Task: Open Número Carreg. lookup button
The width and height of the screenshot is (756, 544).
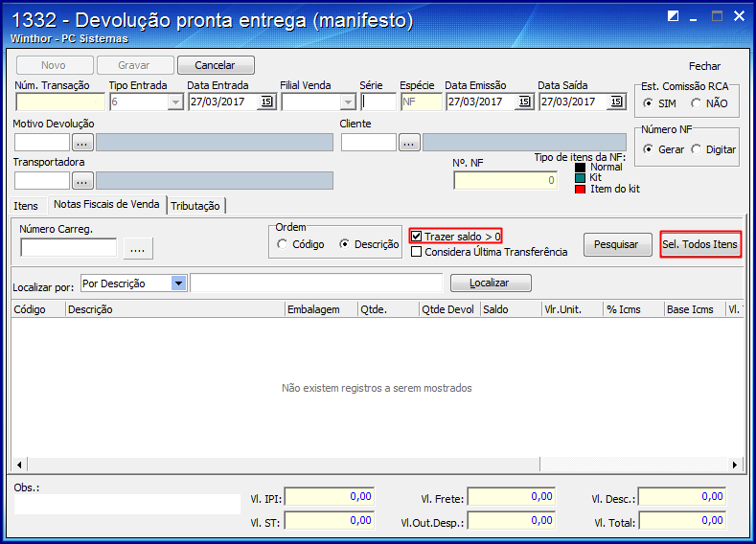Action: (x=138, y=249)
